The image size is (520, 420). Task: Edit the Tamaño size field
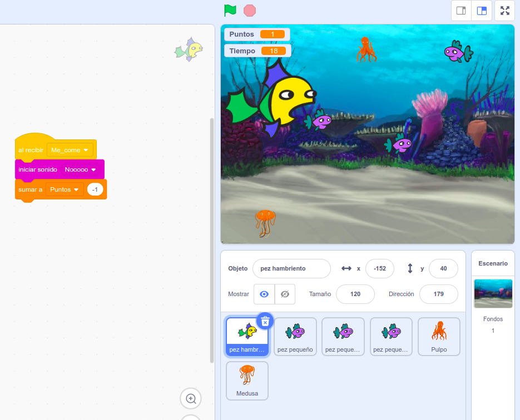[355, 294]
